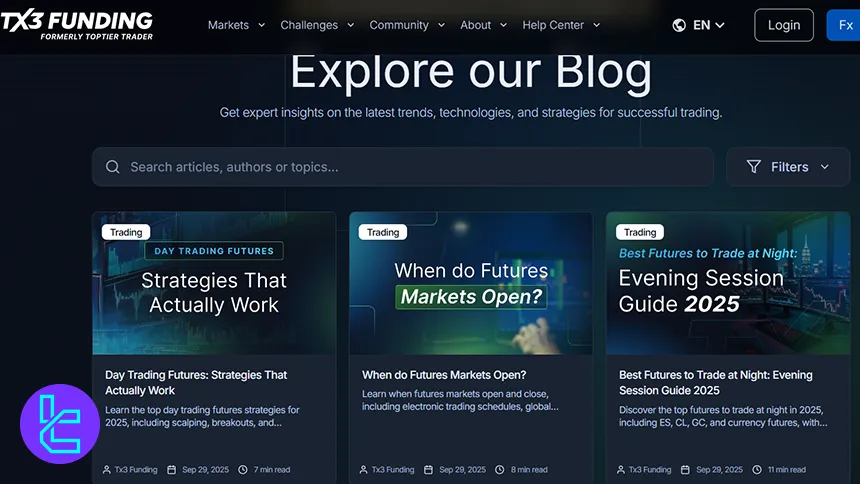
Task: Open the Challenges dropdown menu
Action: coord(316,25)
